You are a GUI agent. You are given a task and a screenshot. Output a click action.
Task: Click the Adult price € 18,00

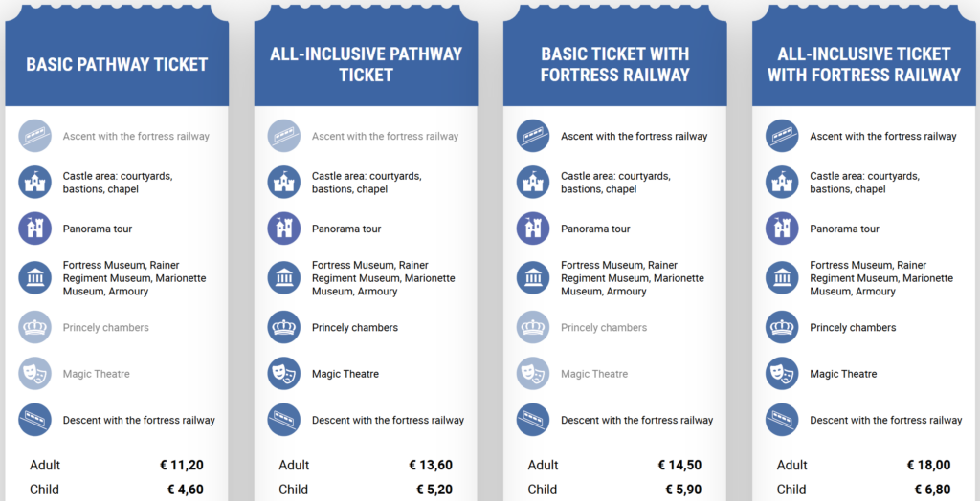coord(927,466)
